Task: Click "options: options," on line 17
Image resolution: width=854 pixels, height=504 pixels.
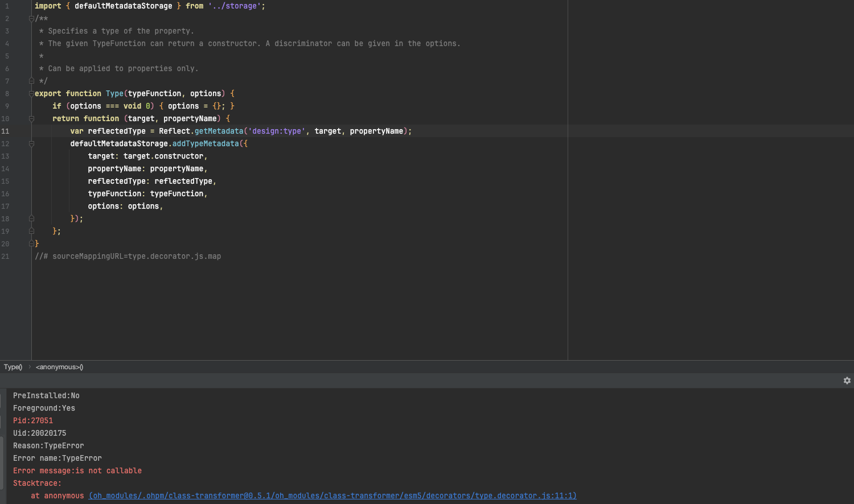Action: click(125, 206)
